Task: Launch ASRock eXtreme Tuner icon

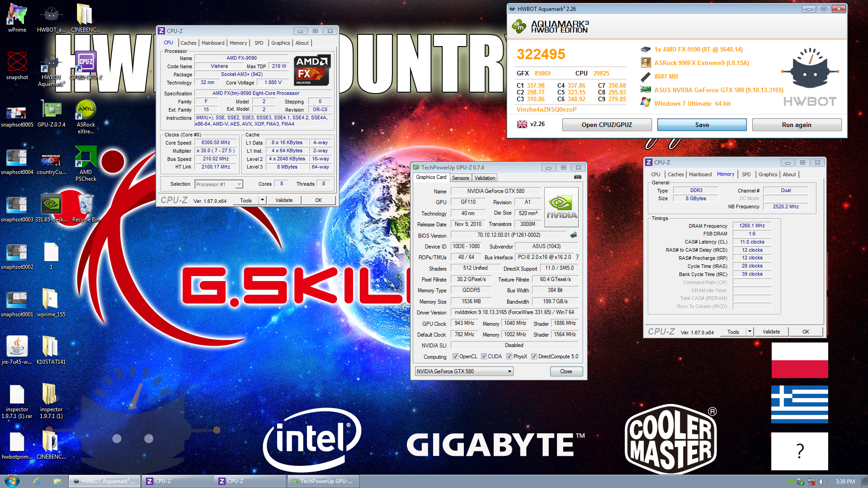Action: point(85,117)
